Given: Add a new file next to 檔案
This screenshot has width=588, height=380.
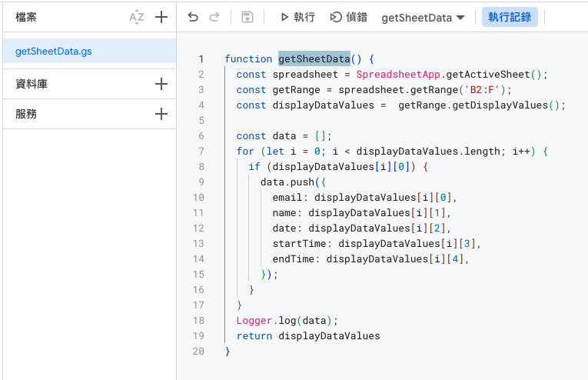Looking at the screenshot, I should point(161,17).
